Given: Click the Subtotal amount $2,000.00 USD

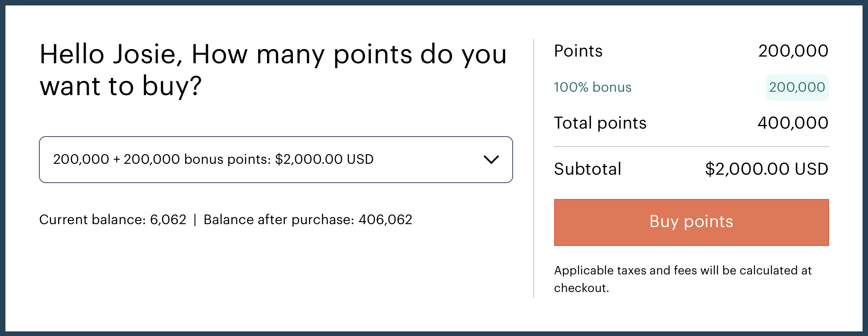Looking at the screenshot, I should coord(766,169).
